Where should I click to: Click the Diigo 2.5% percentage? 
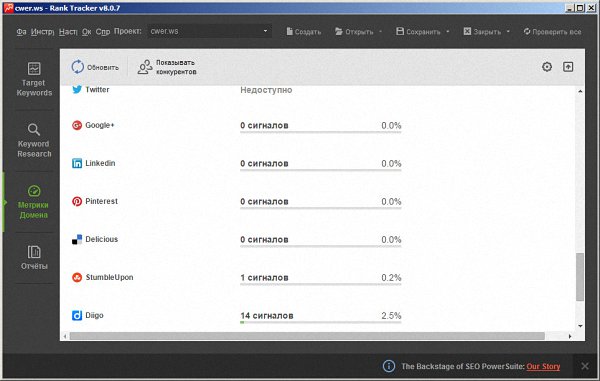(x=391, y=316)
